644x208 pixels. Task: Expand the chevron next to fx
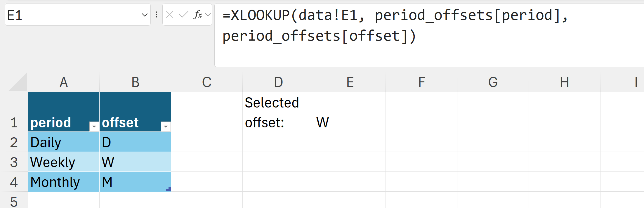(208, 15)
